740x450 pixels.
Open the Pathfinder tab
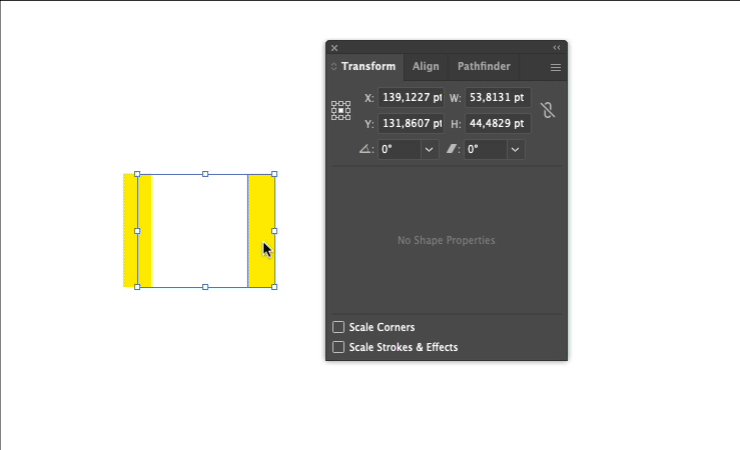[x=484, y=67]
